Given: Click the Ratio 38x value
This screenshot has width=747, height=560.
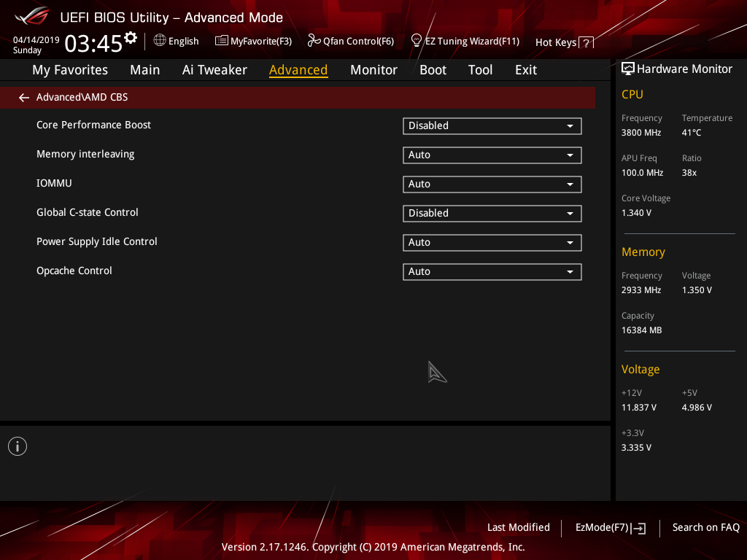Looking at the screenshot, I should pyautogui.click(x=689, y=172).
